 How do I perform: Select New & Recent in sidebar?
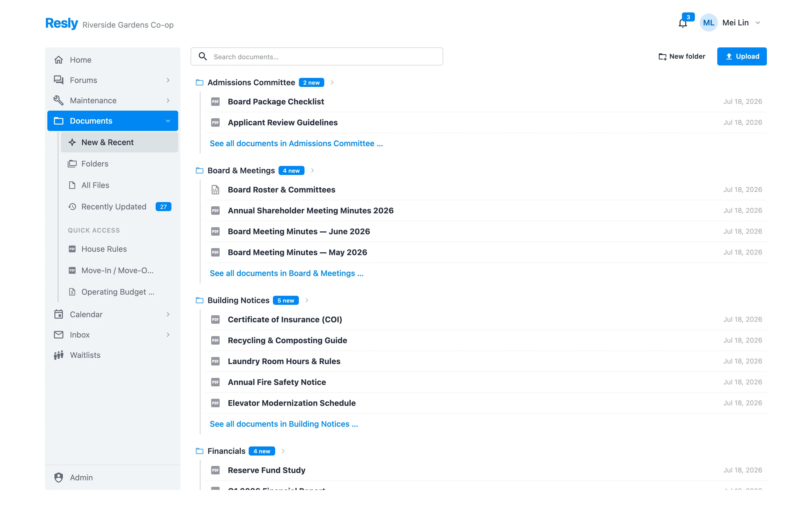coord(120,142)
